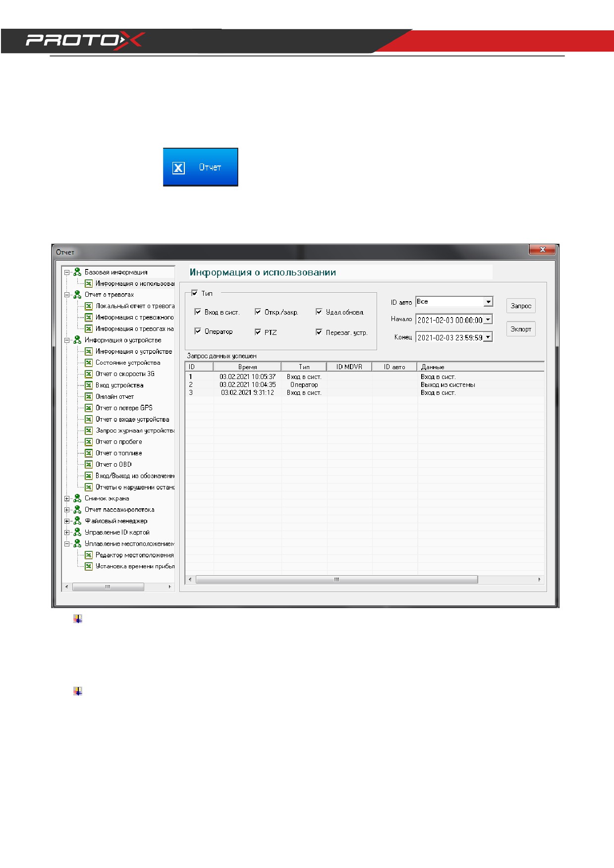Click the sheet icon of Отчет о пробеге
Image resolution: width=614 pixels, height=868 pixels.
(x=89, y=442)
